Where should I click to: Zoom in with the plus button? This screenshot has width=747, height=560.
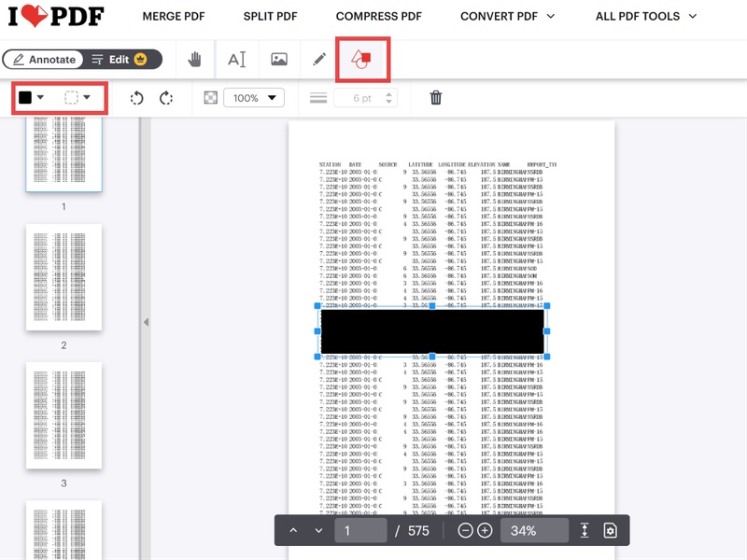point(485,530)
